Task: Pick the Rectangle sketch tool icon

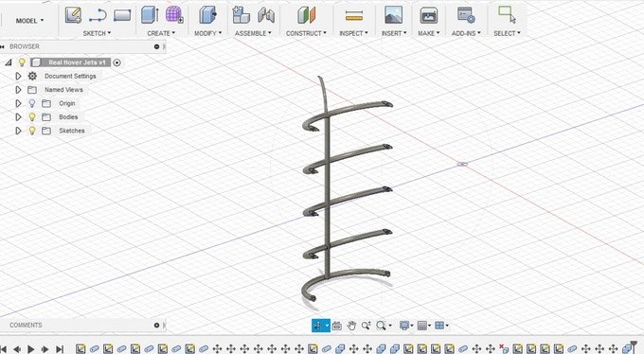Action: (122, 15)
